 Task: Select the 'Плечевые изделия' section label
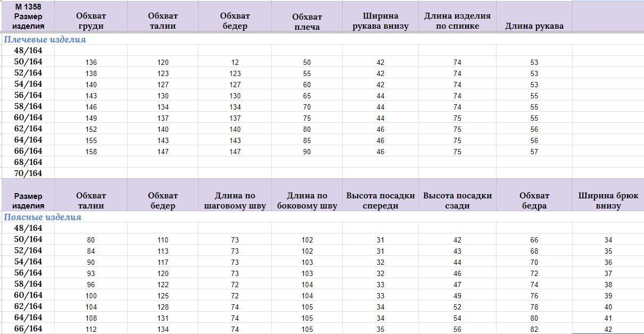point(45,39)
